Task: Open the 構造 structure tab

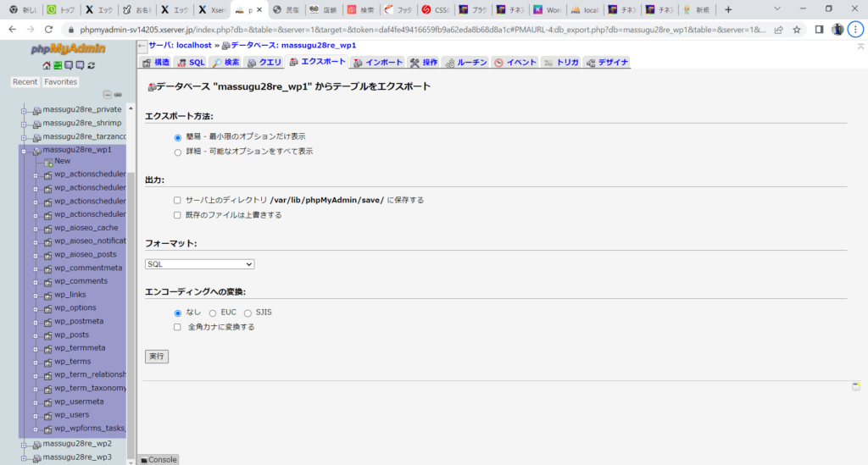Action: (x=156, y=63)
